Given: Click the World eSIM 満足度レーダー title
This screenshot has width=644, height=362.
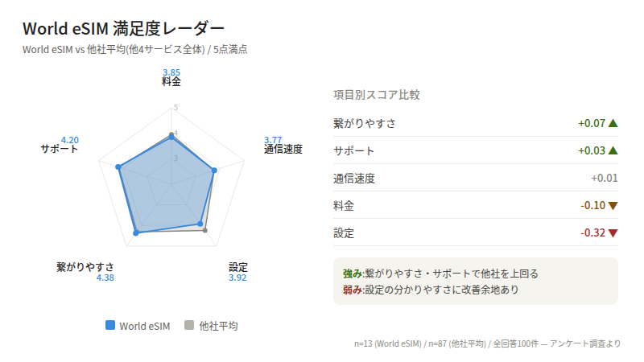Looking at the screenshot, I should coord(123,29).
